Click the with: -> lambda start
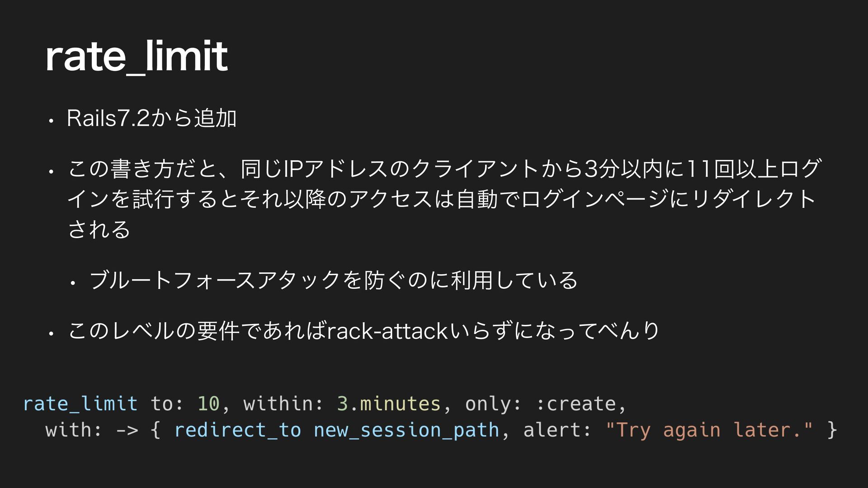 click(92, 430)
